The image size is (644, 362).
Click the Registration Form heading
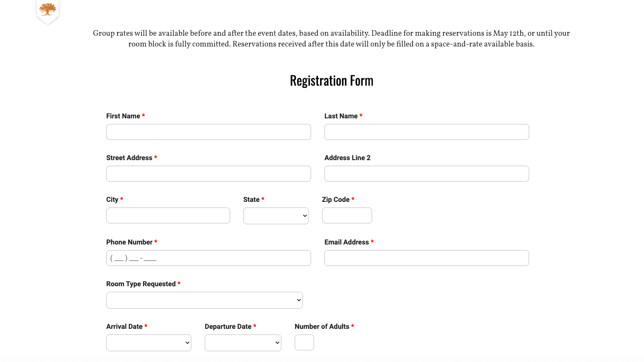(x=331, y=81)
